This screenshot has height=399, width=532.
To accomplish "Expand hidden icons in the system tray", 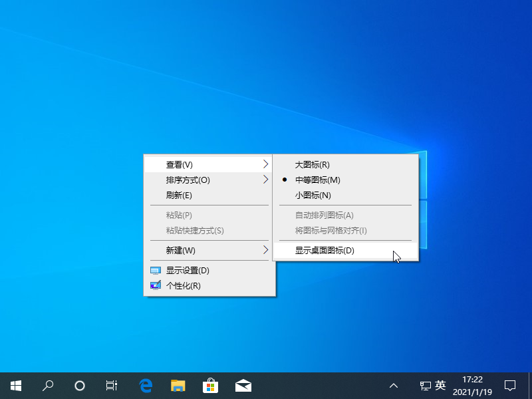I will point(394,386).
